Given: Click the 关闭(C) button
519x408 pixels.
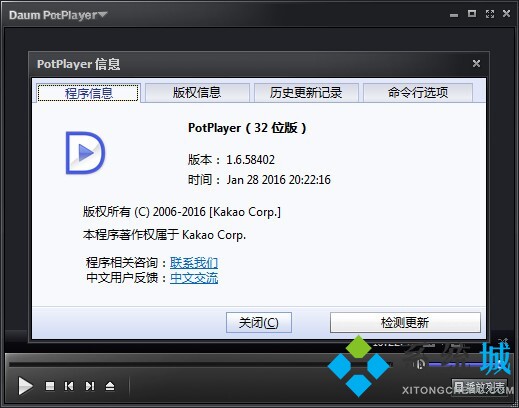Looking at the screenshot, I should (x=259, y=322).
